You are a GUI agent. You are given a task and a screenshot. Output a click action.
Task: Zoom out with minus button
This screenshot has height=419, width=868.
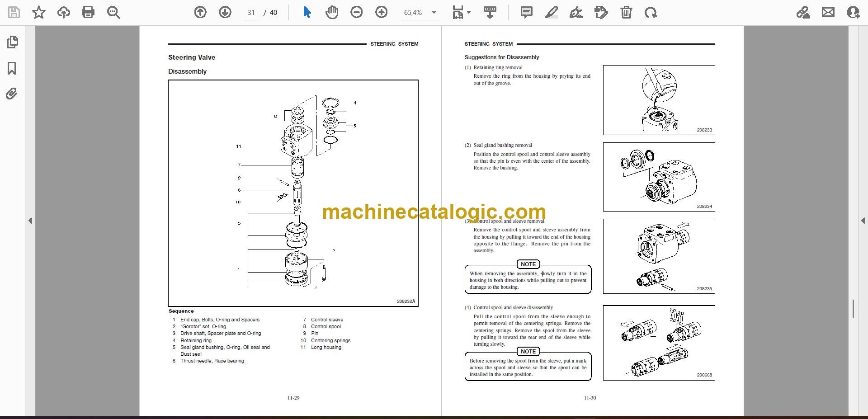(x=357, y=12)
